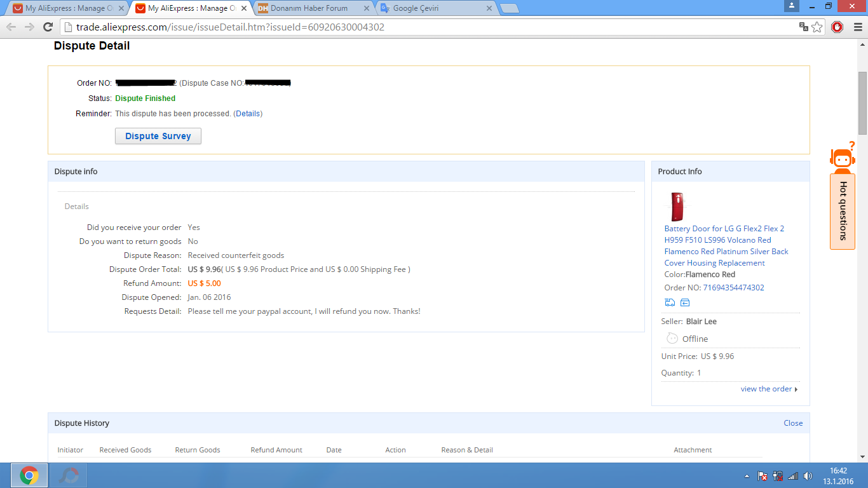Open the orange robot help assistant icon
This screenshot has height=488, width=868.
click(843, 158)
